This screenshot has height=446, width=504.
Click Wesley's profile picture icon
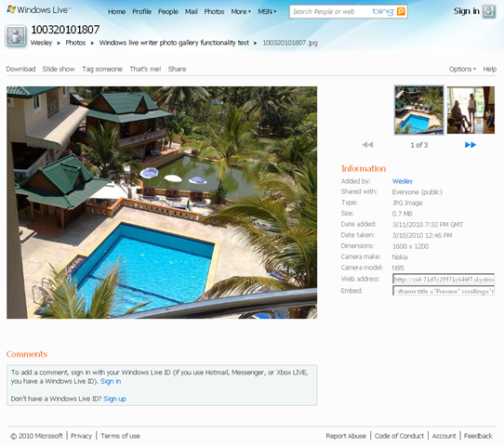[16, 35]
